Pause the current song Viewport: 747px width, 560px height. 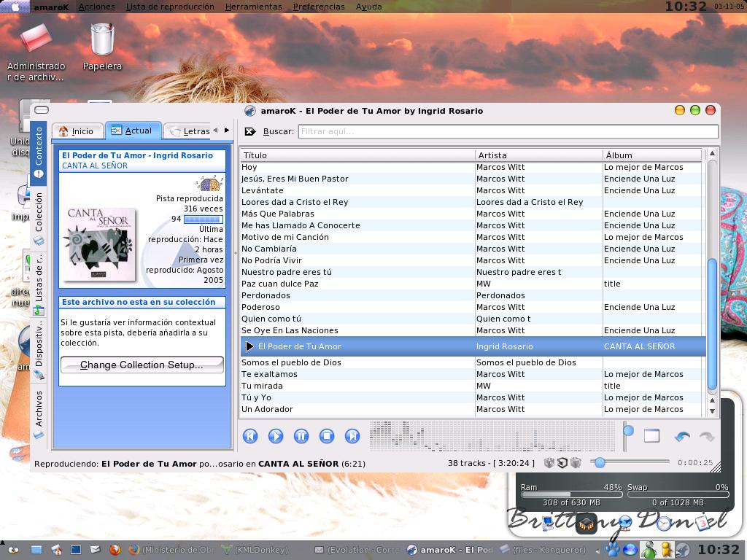pos(301,436)
